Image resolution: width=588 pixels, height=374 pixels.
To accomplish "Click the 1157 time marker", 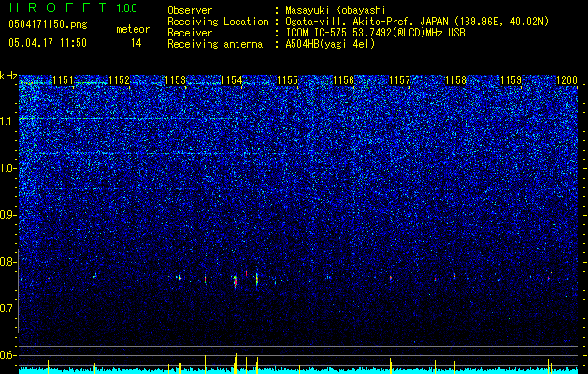I will coord(400,80).
